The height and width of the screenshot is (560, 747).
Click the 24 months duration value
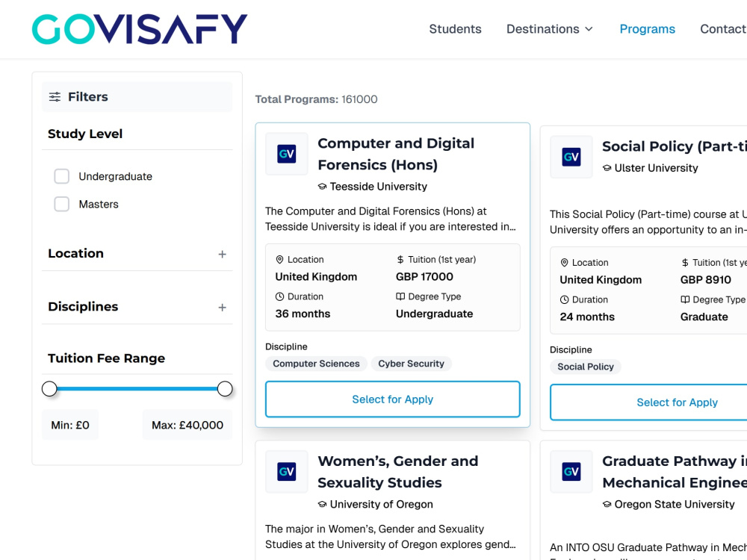[587, 317]
